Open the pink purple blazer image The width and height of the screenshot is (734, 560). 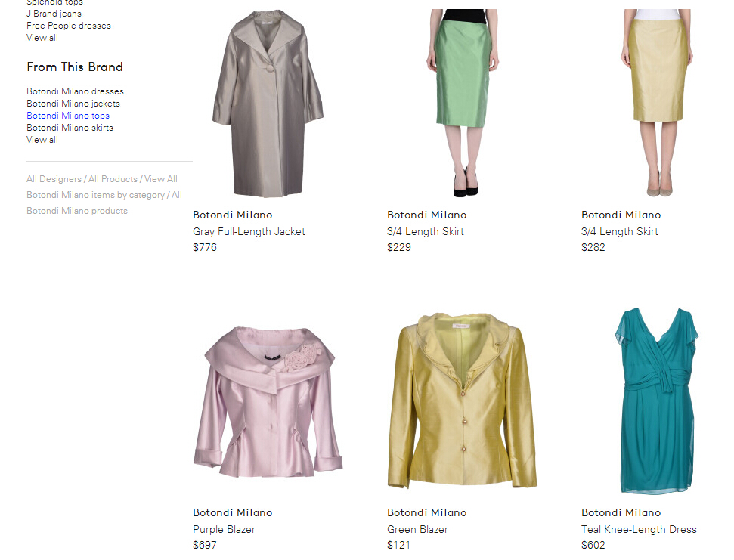(268, 402)
